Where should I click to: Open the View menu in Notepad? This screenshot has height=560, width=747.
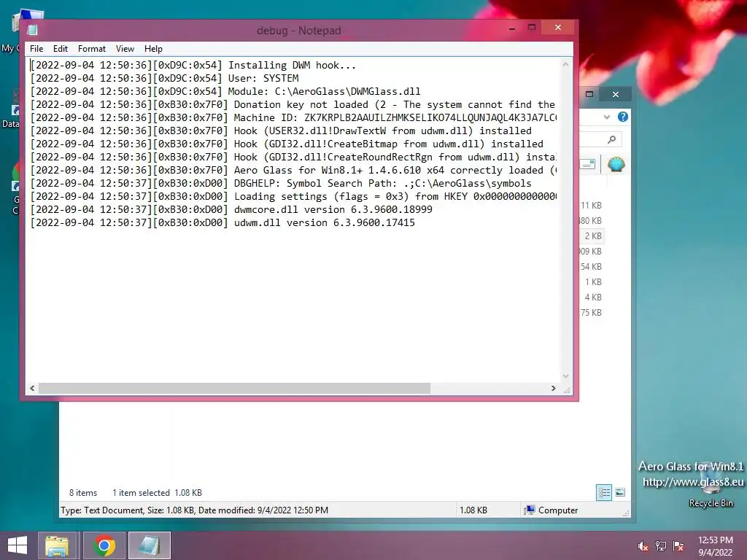[x=125, y=49]
